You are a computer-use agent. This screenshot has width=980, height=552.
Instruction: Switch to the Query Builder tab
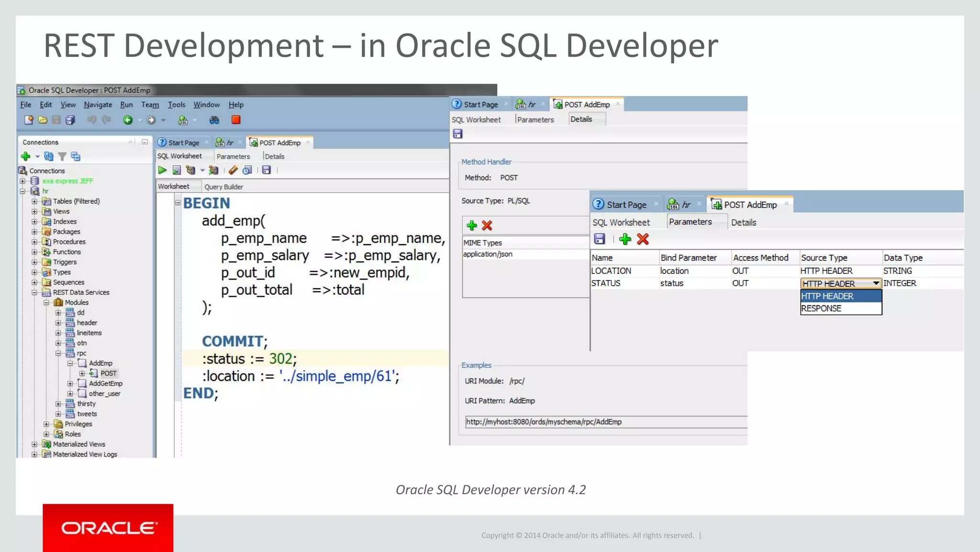coord(223,187)
